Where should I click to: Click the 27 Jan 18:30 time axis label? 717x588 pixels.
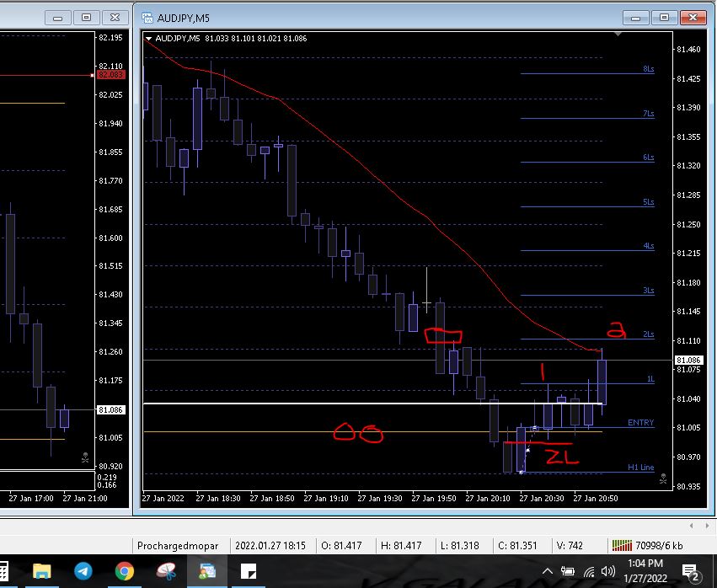218,499
